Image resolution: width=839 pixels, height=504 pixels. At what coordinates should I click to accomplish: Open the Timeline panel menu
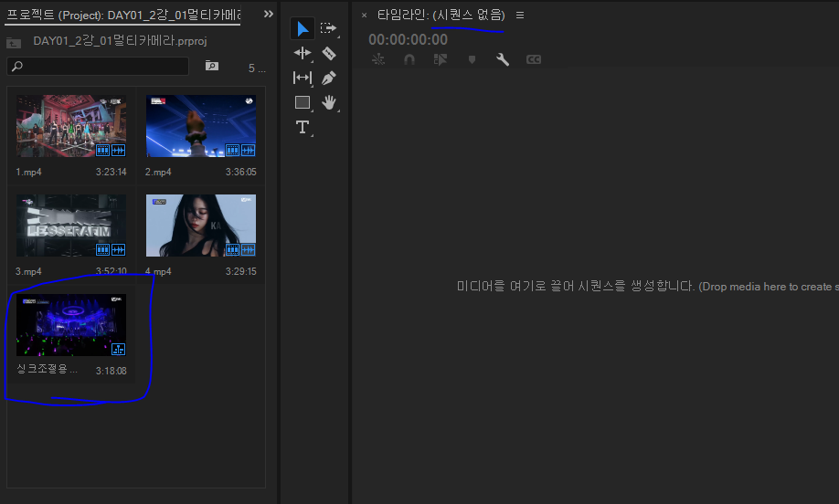519,16
